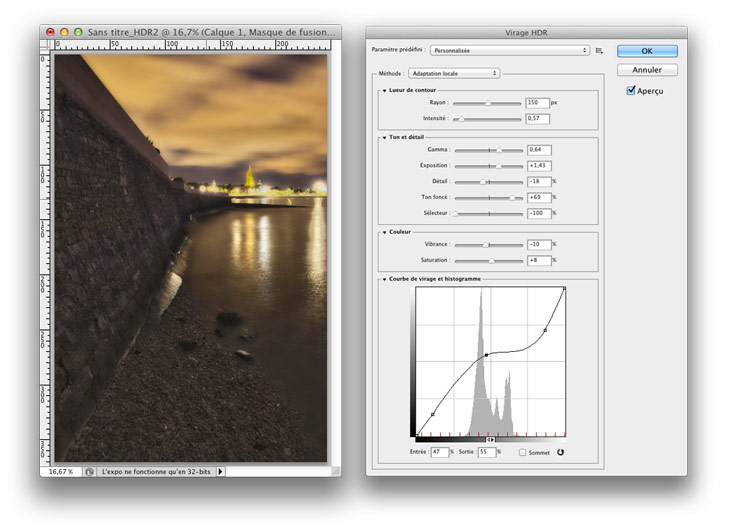The height and width of the screenshot is (532, 740).
Task: Click the Exposition slider handle
Action: point(498,166)
